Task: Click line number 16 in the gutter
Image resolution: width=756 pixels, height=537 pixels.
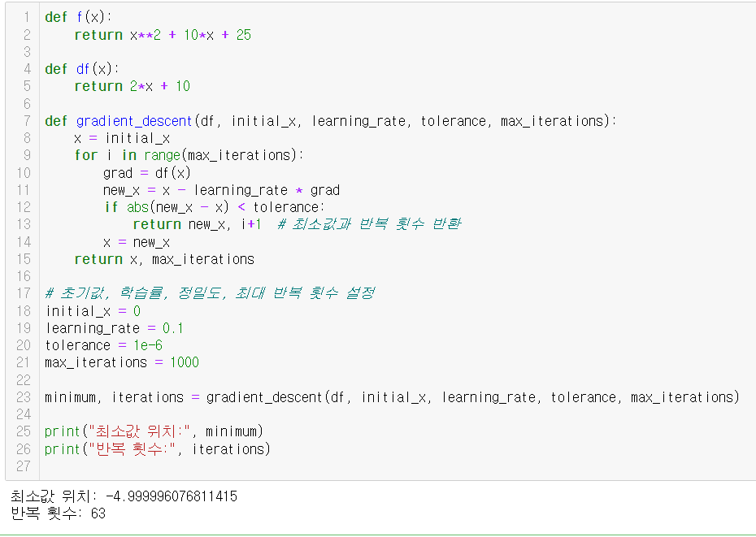Action: coord(23,276)
